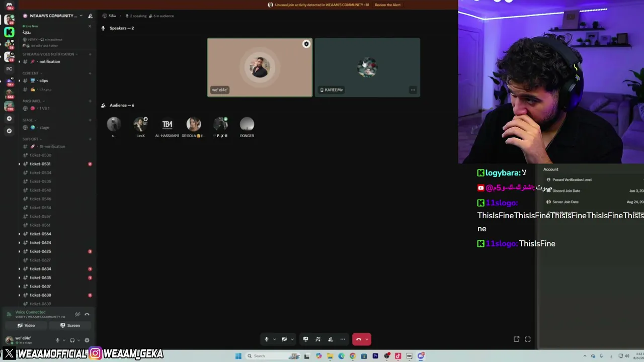The height and width of the screenshot is (362, 644).
Task: Dismiss the Live Now stage banner
Action: pyautogui.click(x=90, y=26)
